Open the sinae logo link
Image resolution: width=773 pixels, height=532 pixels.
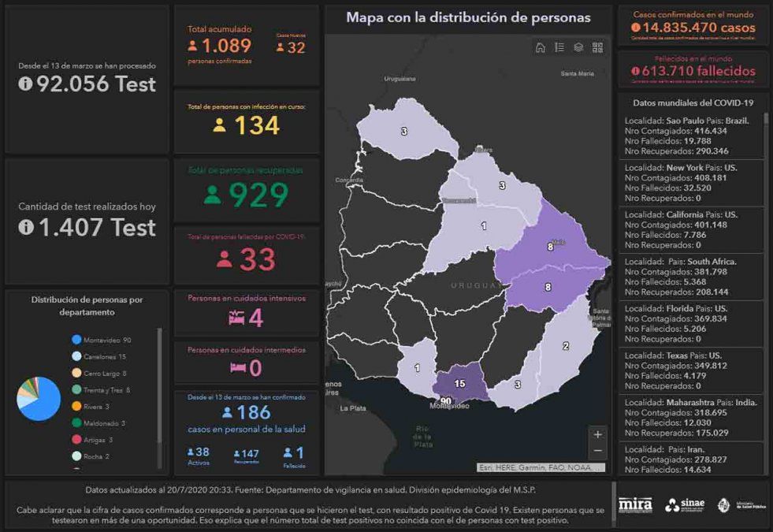pos(683,505)
